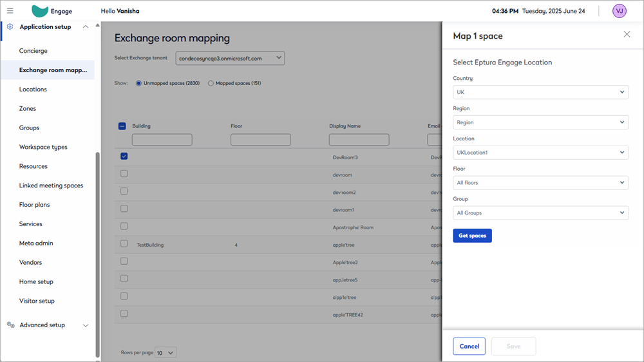Open the VJ user avatar menu

click(x=620, y=11)
